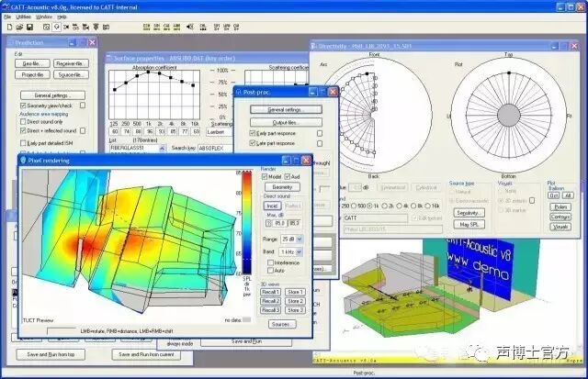Image resolution: width=588 pixels, height=379 pixels.
Task: Click the Source-file button
Action: tap(71, 75)
